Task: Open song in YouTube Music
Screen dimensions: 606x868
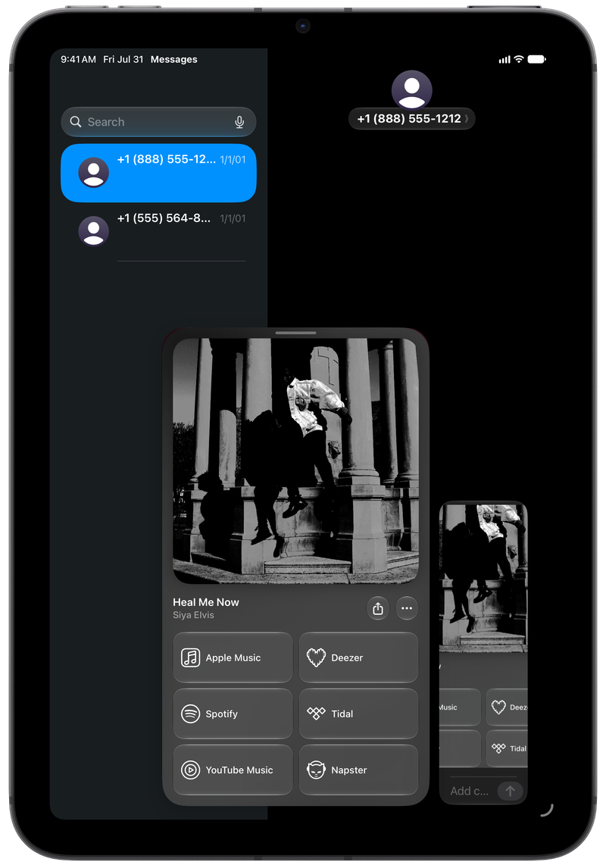Action: [233, 770]
